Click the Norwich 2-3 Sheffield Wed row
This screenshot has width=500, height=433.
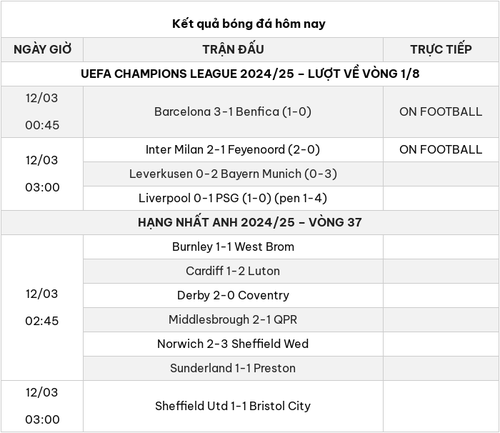[233, 344]
